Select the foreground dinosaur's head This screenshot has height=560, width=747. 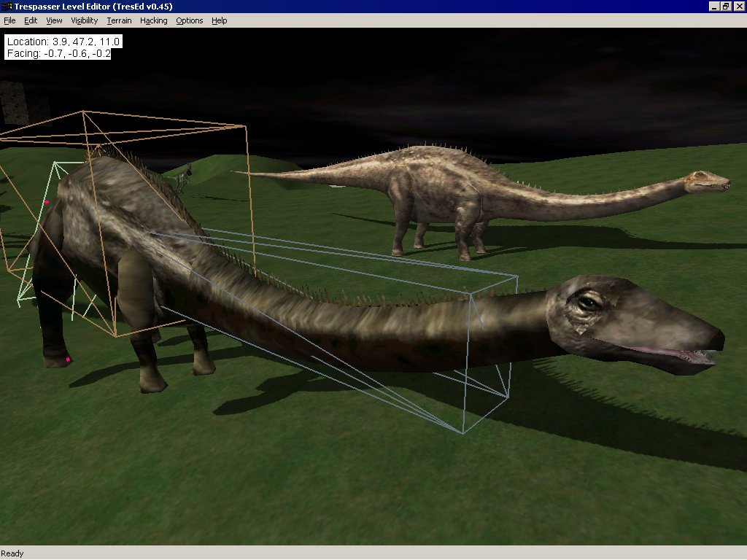point(634,324)
